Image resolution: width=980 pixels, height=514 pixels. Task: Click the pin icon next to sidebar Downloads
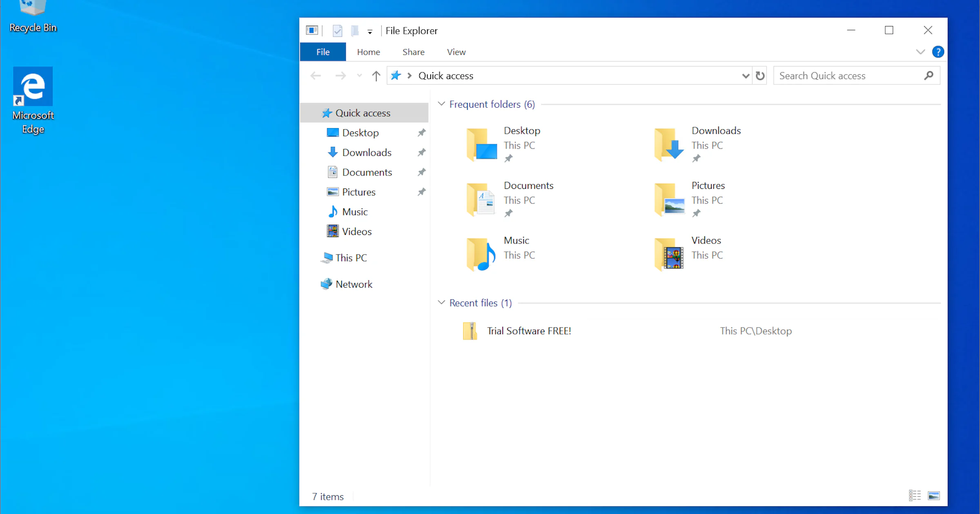421,152
